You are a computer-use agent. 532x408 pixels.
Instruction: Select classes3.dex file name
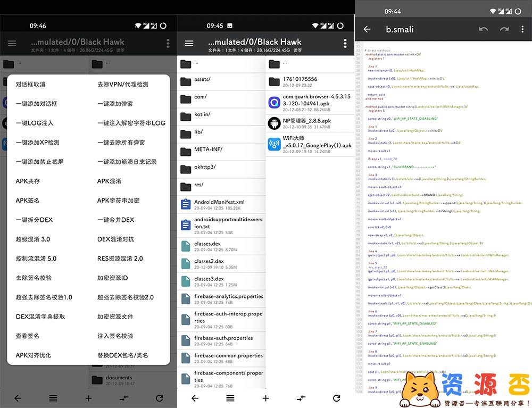click(209, 279)
